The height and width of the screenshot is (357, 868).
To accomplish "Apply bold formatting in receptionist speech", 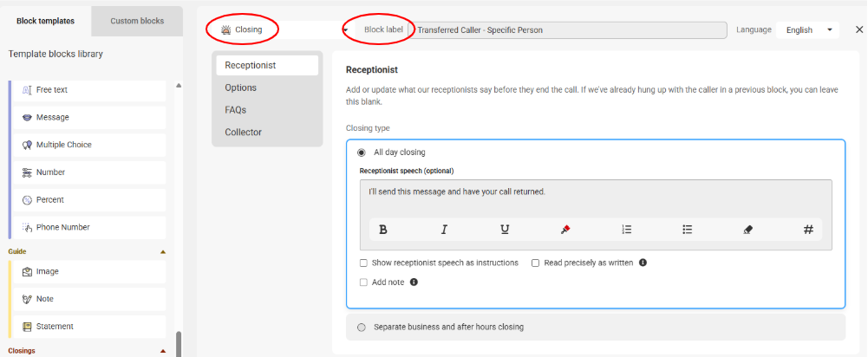I will point(382,230).
